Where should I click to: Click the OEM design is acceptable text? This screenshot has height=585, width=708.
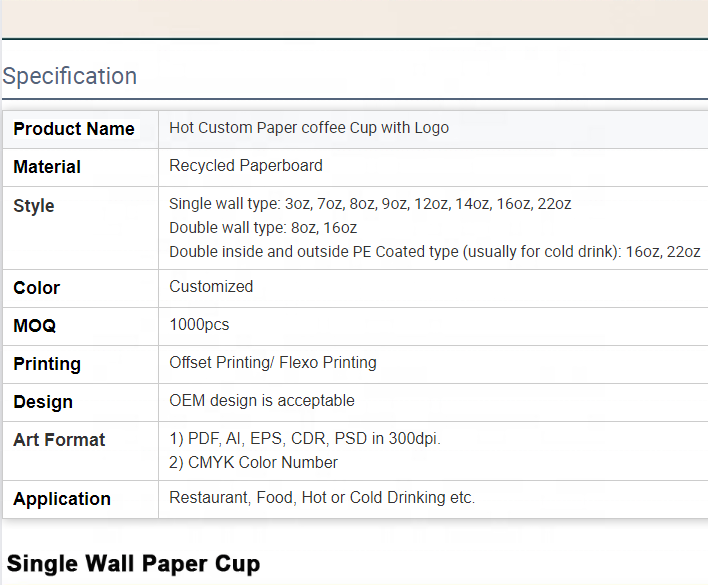(262, 401)
